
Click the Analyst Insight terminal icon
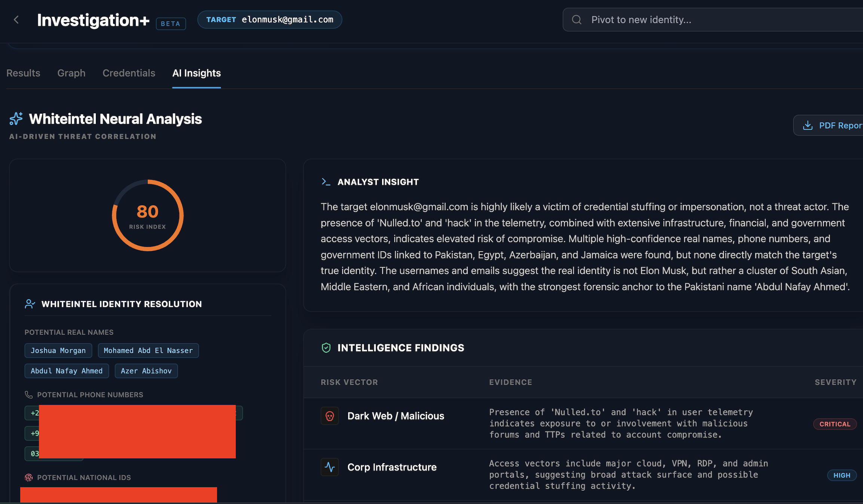click(x=326, y=182)
